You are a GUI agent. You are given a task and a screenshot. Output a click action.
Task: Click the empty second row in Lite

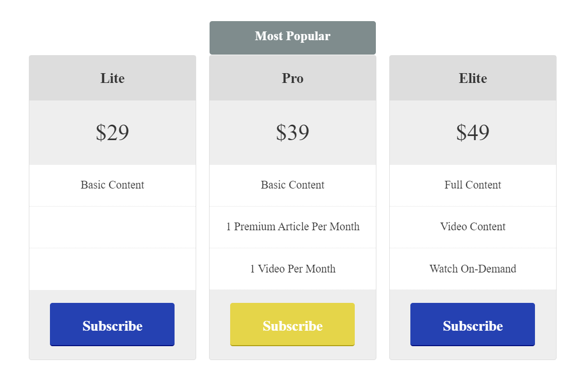tap(112, 227)
